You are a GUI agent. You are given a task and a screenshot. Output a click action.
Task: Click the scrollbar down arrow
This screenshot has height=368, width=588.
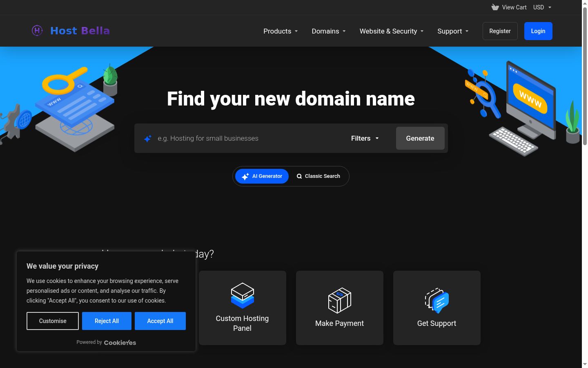(x=585, y=364)
